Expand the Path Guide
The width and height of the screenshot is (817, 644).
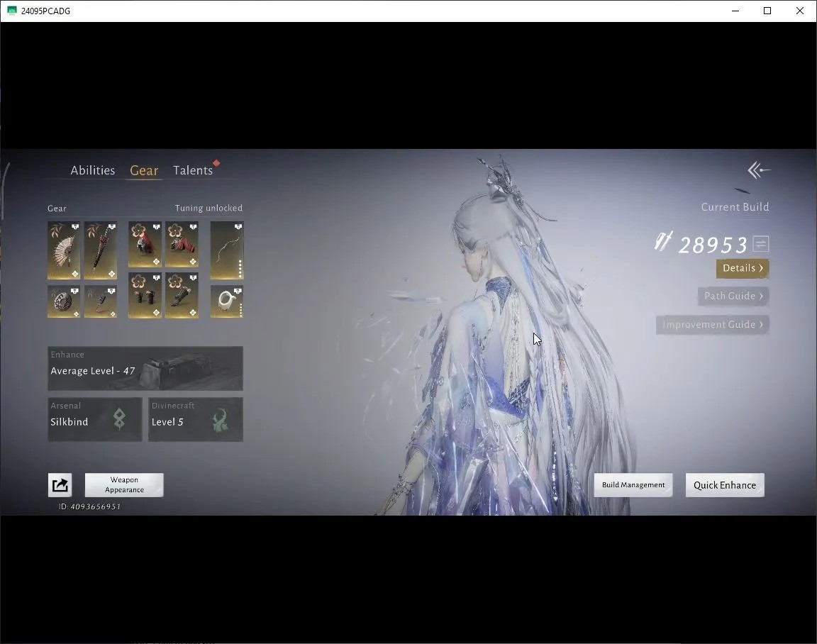(733, 296)
